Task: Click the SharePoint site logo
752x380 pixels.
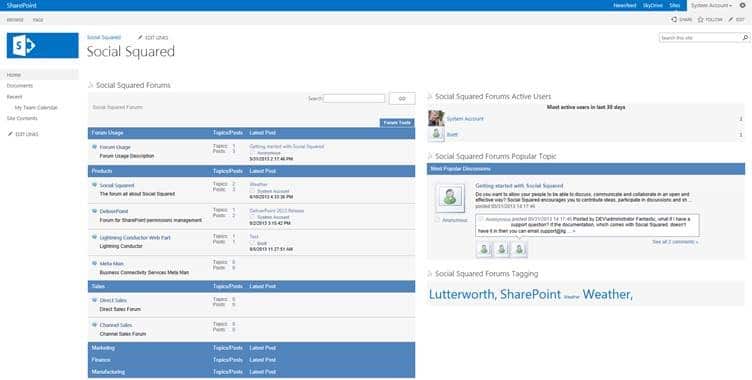Action: coord(43,46)
